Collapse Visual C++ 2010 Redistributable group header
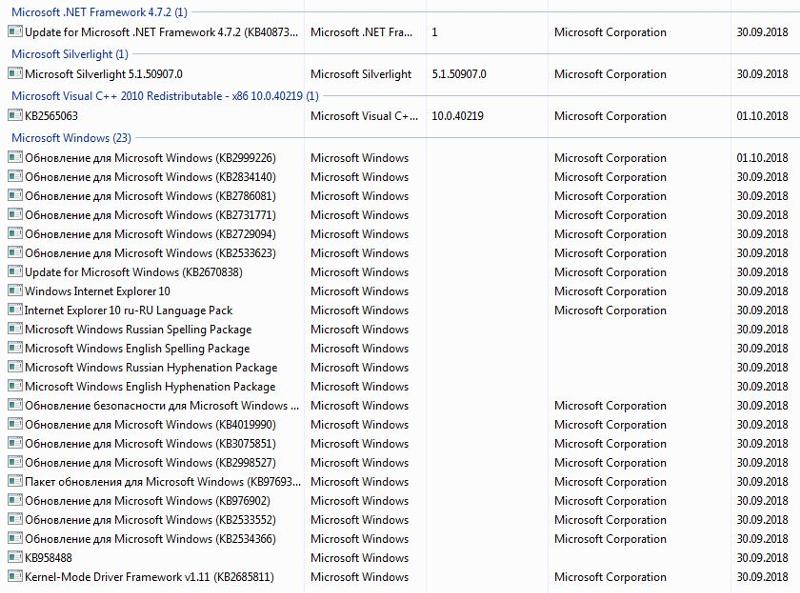Image resolution: width=800 pixels, height=593 pixels. click(x=165, y=95)
